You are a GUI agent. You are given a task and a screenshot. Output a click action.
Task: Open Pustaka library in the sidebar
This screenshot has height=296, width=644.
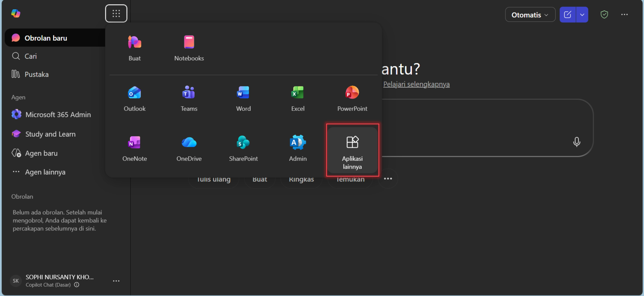[30, 74]
